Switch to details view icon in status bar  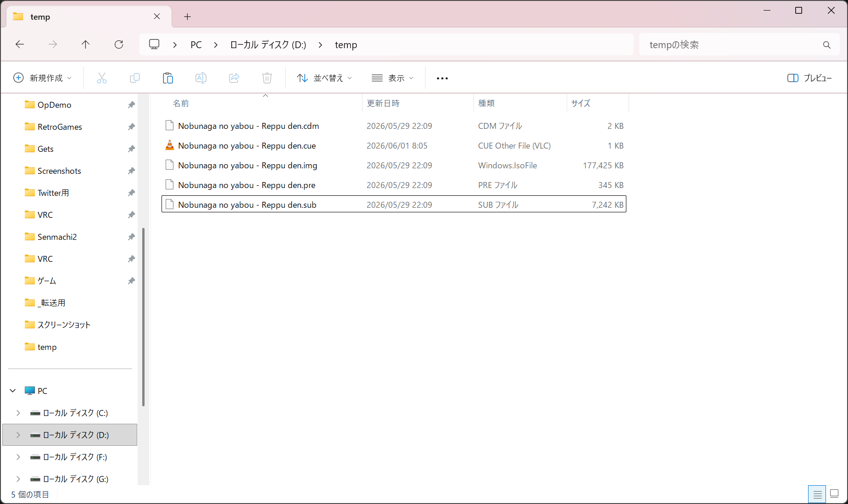click(x=817, y=494)
